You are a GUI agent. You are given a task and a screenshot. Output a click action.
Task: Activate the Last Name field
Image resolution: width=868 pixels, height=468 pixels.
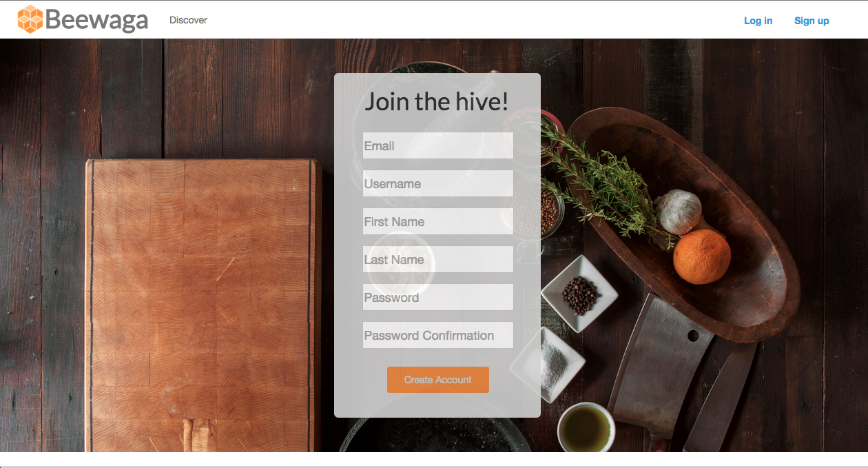tap(438, 259)
